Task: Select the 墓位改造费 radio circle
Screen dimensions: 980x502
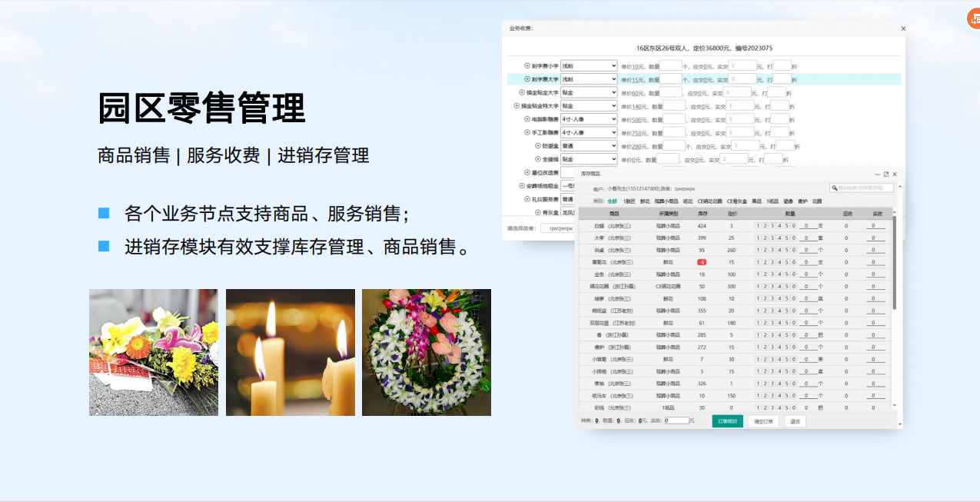Action: tap(527, 172)
